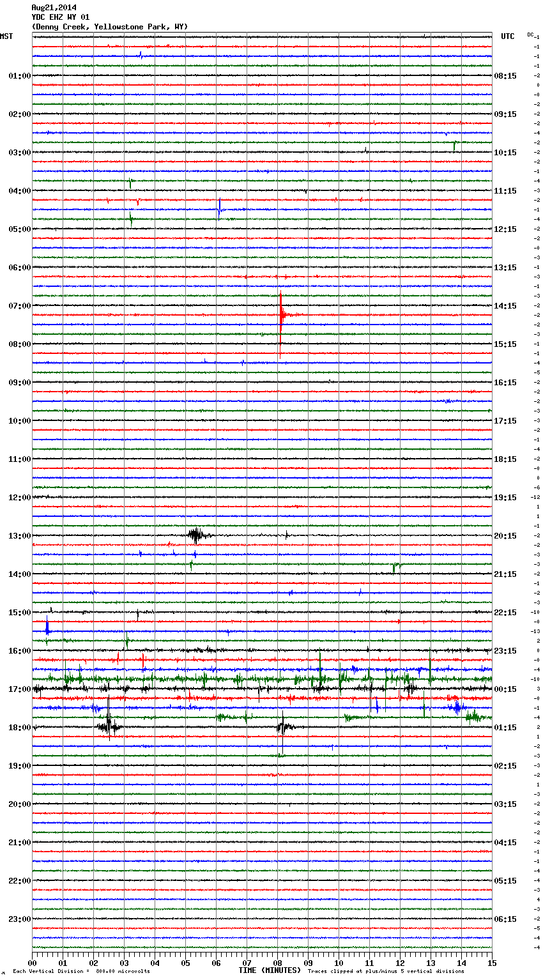The height and width of the screenshot is (980, 543).
Task: Click the 09:15 UTC time label
Action: 505,114
